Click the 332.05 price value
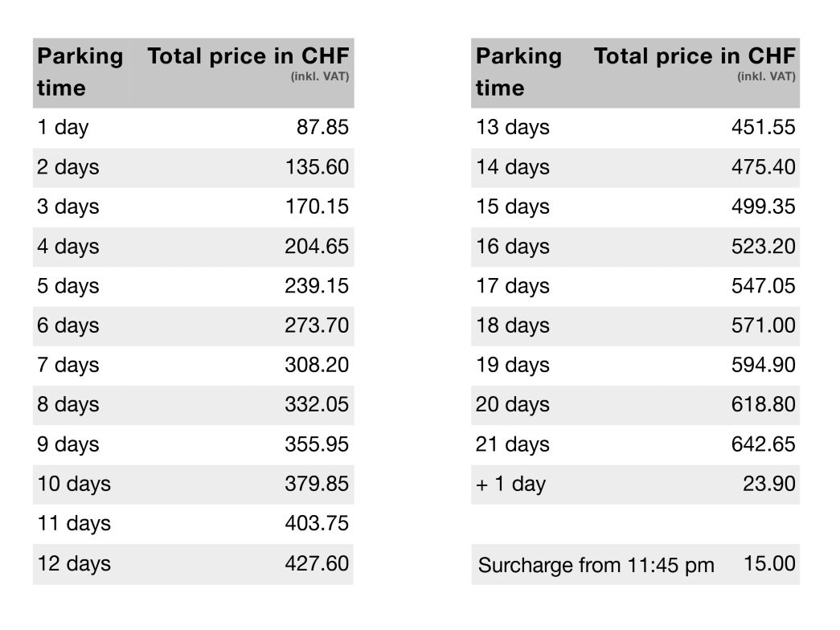Screen dimensions: 840x630 [x=317, y=404]
